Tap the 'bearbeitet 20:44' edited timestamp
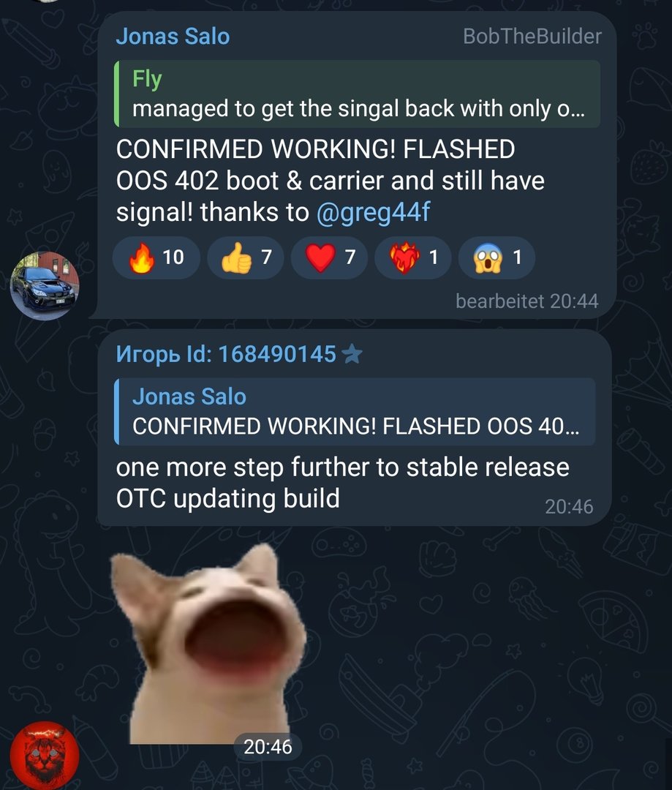 (527, 301)
